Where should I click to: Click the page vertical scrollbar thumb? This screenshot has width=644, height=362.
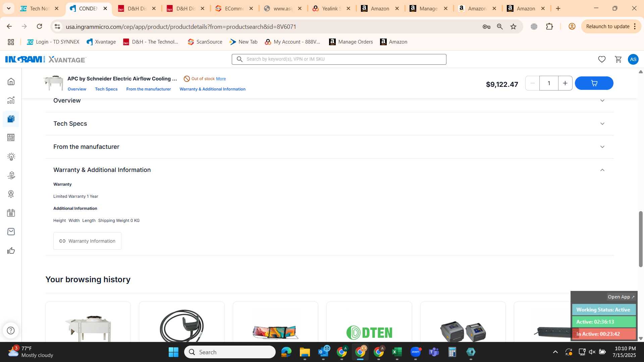tap(641, 239)
